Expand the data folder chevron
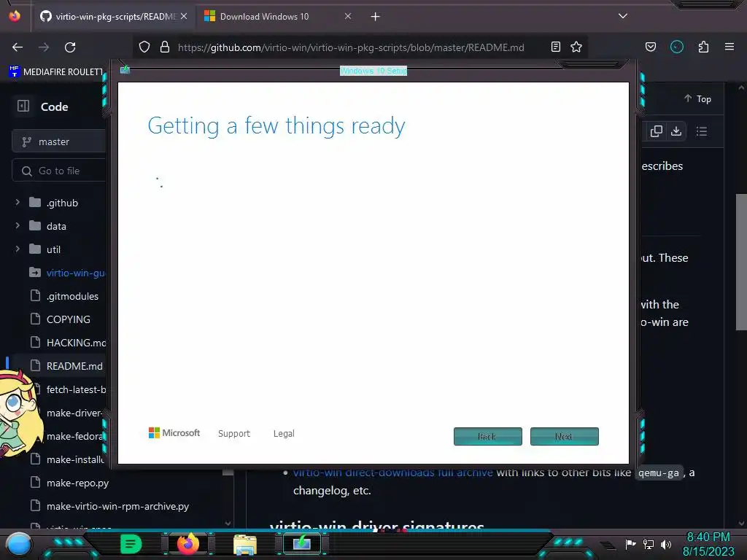This screenshot has width=747, height=560. pyautogui.click(x=18, y=225)
